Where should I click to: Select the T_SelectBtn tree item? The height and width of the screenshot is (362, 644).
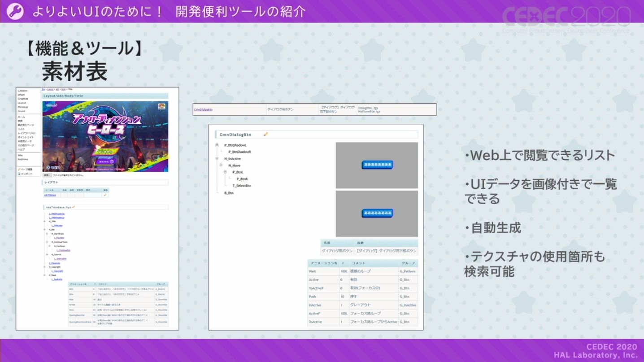(242, 186)
